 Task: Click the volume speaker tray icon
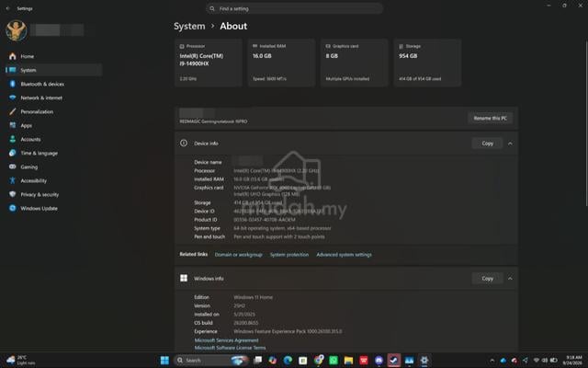coord(545,361)
